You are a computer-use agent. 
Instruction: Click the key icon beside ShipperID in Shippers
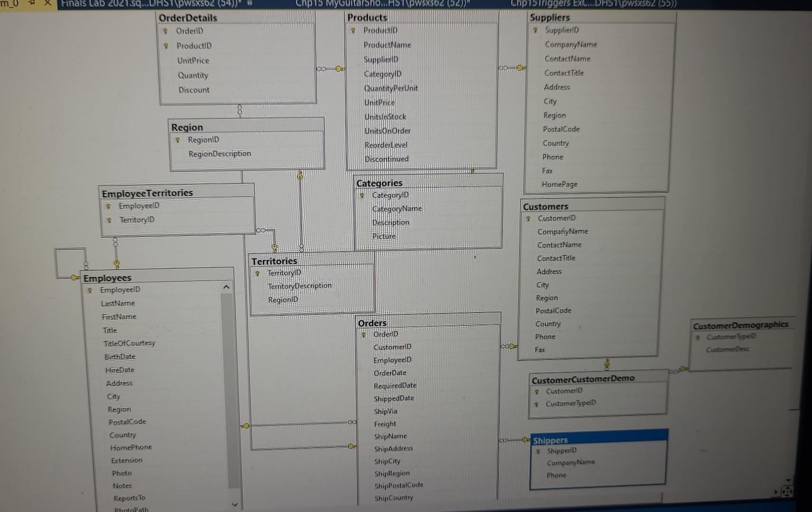[x=538, y=450]
